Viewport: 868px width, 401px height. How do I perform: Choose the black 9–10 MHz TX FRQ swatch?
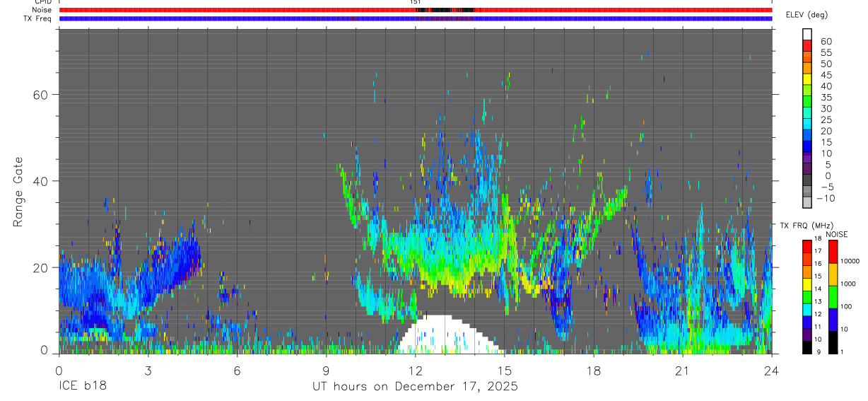[x=807, y=347]
